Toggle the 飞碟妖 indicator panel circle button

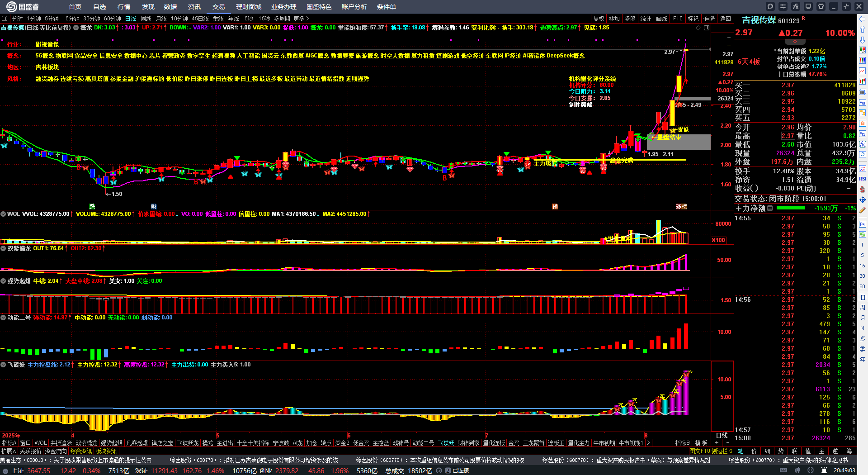(x=3, y=365)
